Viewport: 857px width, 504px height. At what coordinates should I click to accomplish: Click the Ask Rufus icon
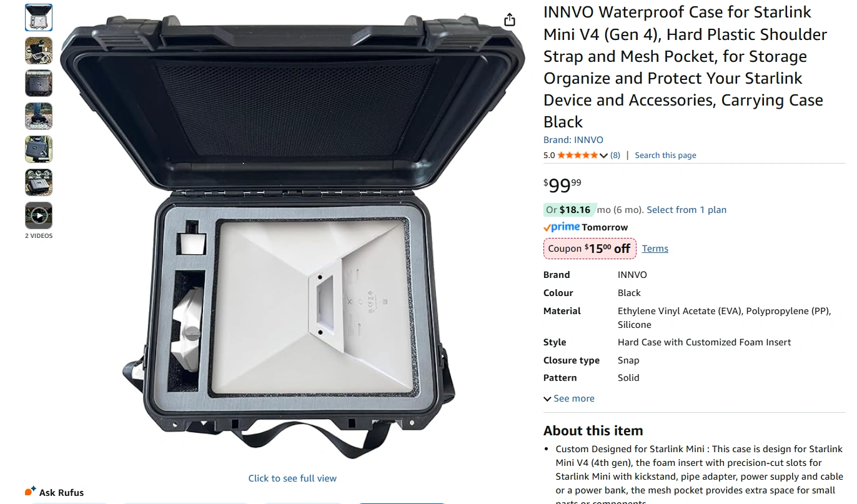point(30,492)
